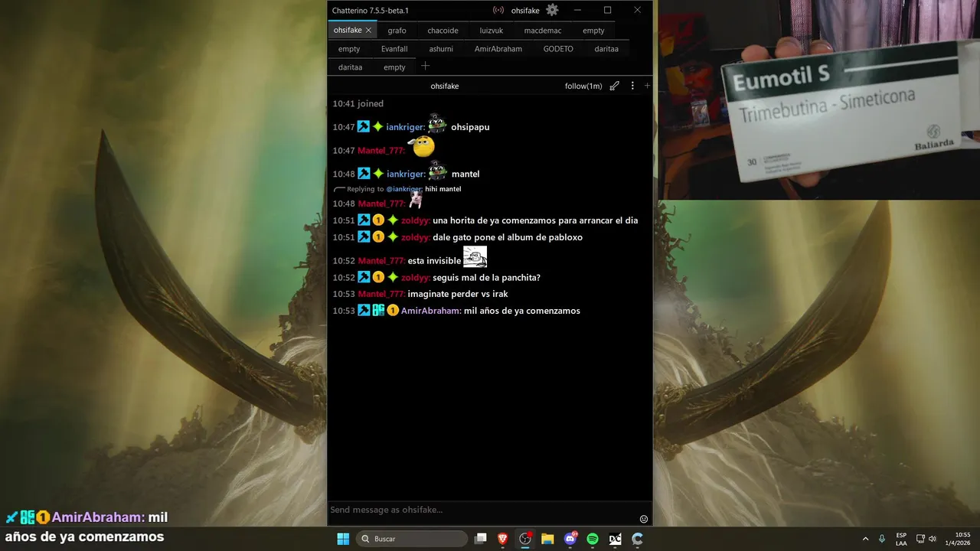Toggle moderation mode sword icon

[614, 86]
